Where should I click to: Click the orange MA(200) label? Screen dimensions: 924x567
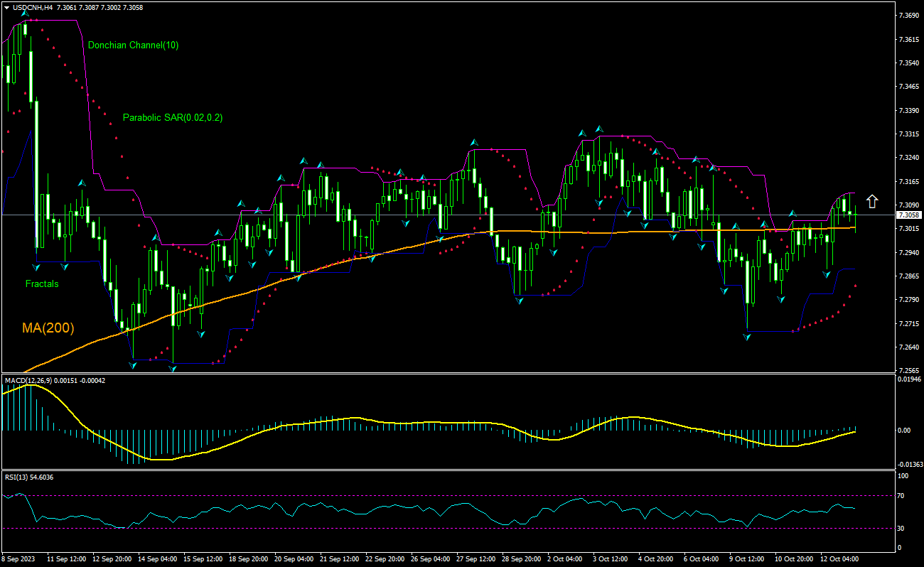pyautogui.click(x=48, y=328)
